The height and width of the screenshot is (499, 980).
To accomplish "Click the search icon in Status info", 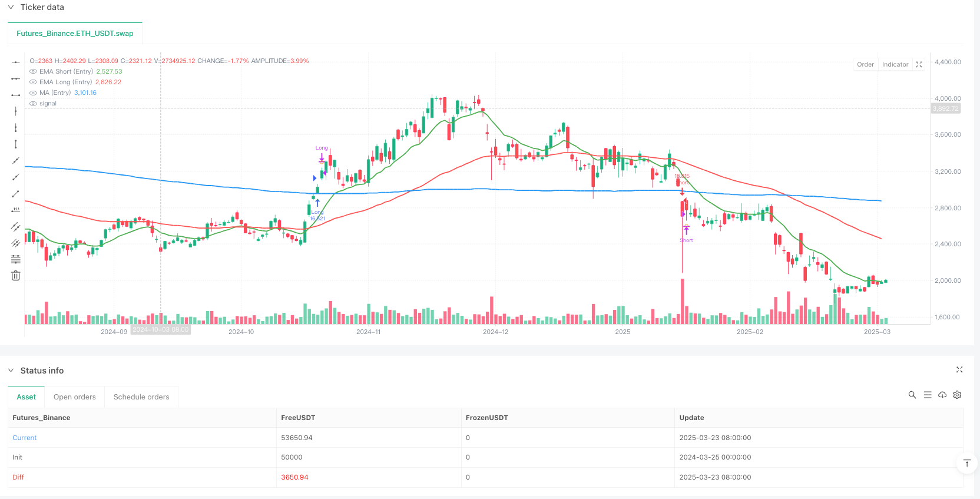I will tap(912, 395).
